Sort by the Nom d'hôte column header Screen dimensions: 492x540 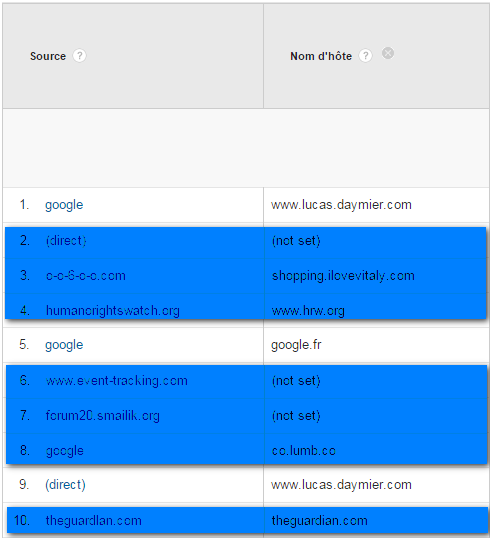tap(321, 56)
